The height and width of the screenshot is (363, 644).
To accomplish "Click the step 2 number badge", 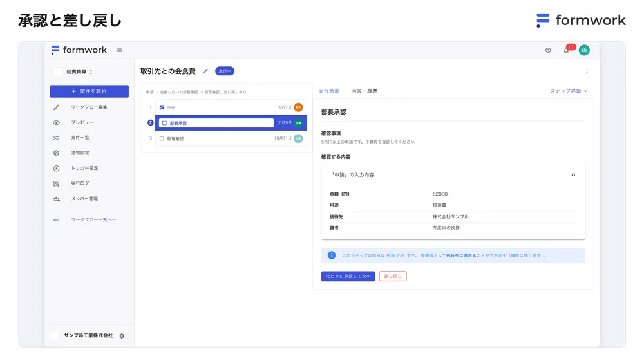I will pos(150,123).
